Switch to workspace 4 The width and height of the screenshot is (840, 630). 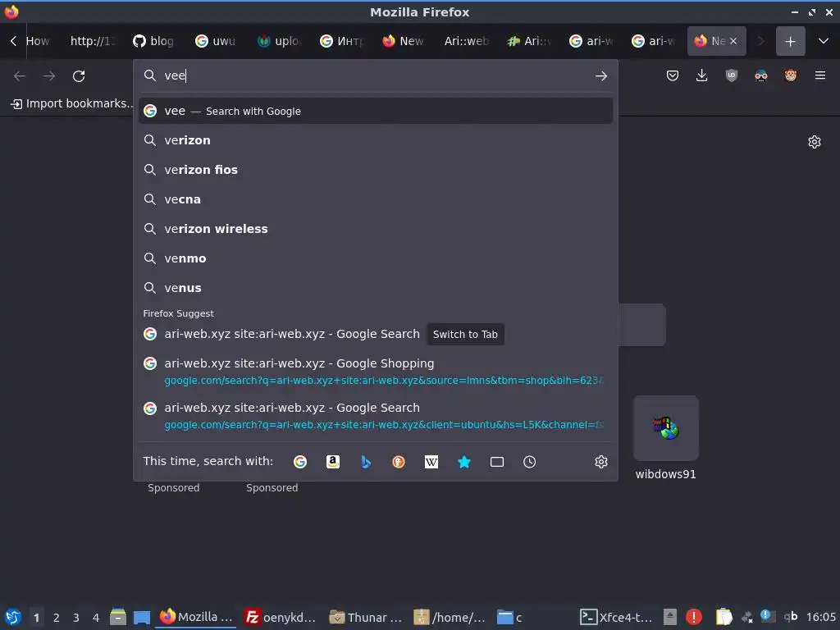(x=96, y=618)
